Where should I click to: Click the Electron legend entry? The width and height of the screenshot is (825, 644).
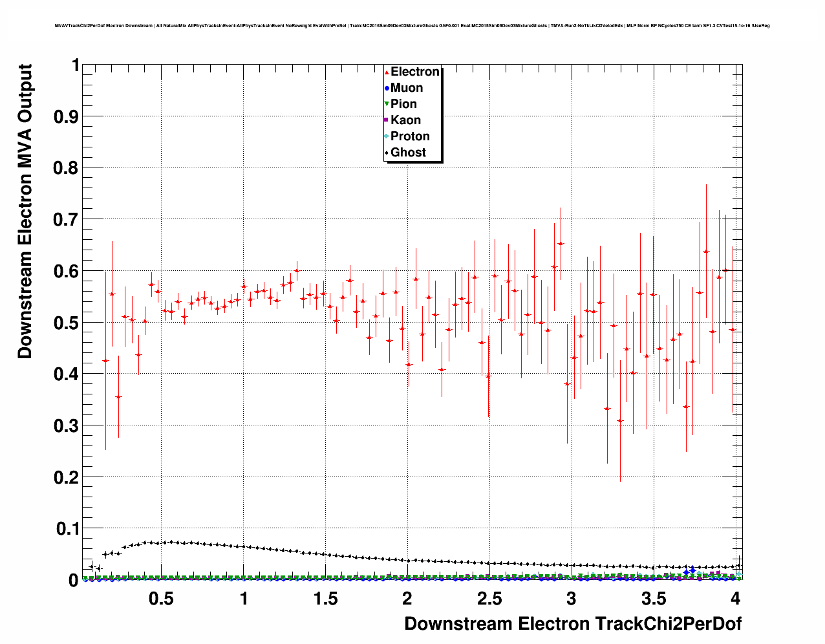coord(412,72)
